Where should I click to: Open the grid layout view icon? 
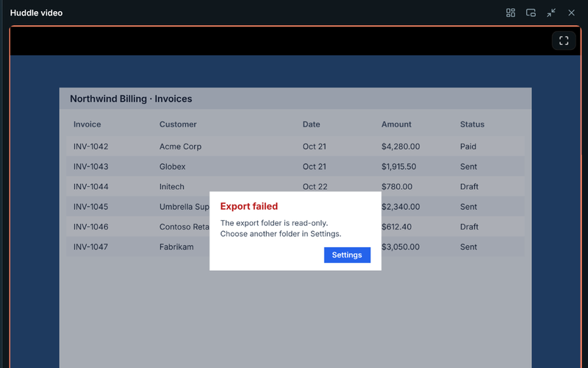tap(510, 13)
